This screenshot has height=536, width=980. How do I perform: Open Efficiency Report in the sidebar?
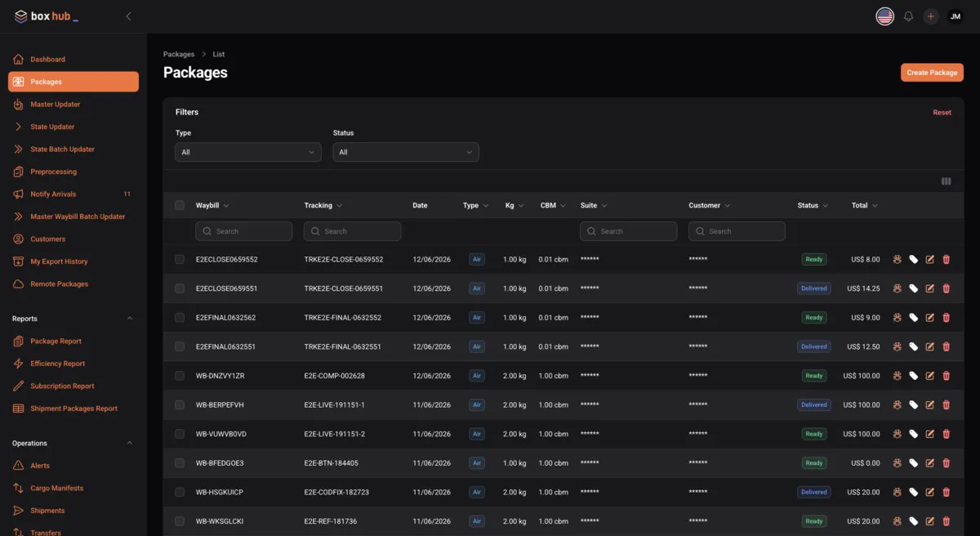click(73, 364)
